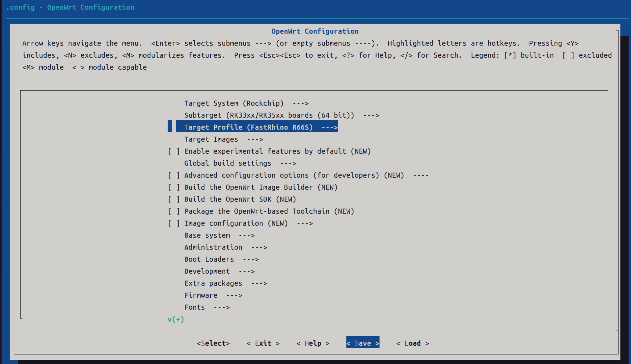631x364 pixels.
Task: Select Target Profile (FastRhino R66S) entry
Action: point(257,127)
